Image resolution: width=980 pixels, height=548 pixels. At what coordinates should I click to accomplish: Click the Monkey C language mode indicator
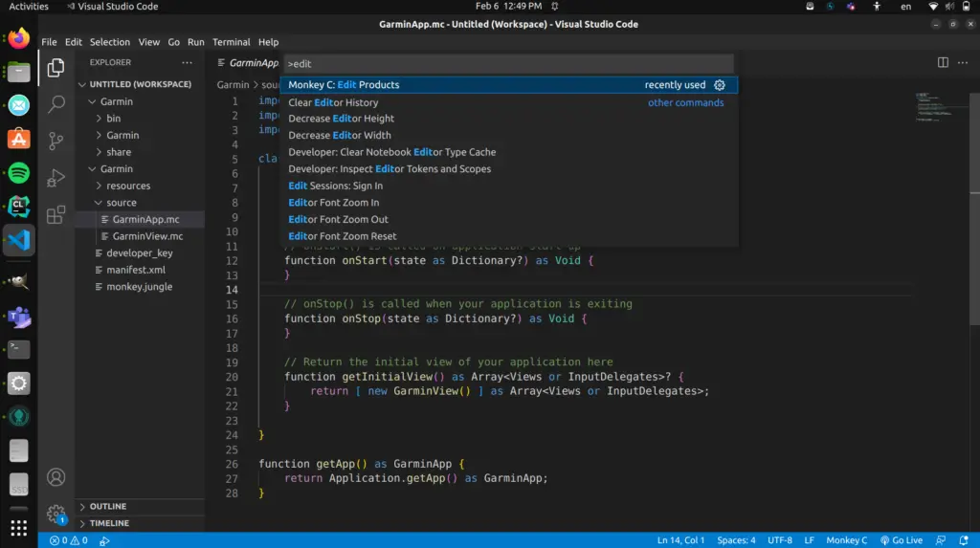[846, 540]
